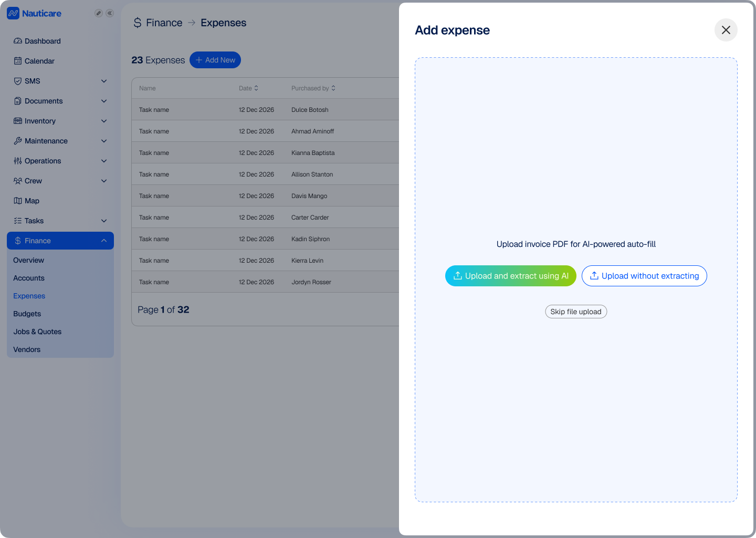Open Accounts under Finance
Screen dimensions: 756x538
[x=29, y=278]
